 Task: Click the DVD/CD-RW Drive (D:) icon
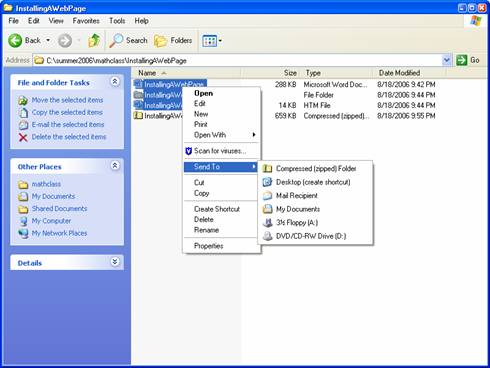(x=267, y=236)
